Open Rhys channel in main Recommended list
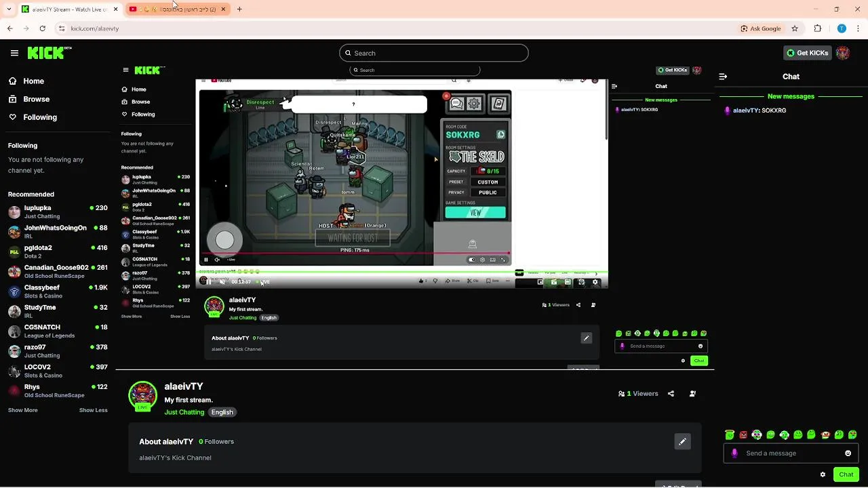Screen dimensions: 868x488 pos(58,391)
